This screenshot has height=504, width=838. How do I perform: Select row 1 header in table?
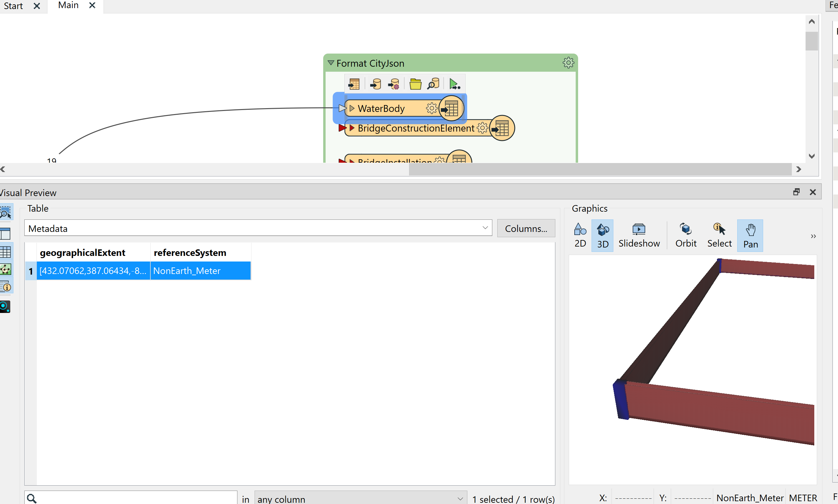tap(31, 271)
